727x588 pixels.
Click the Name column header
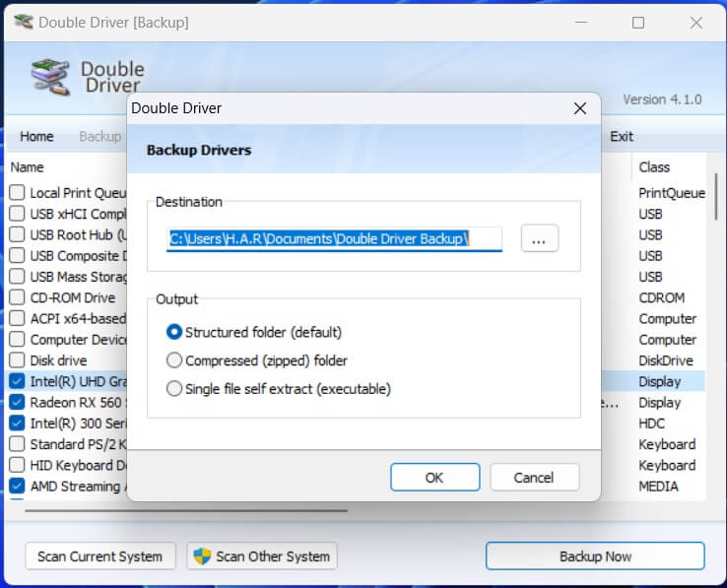point(28,166)
